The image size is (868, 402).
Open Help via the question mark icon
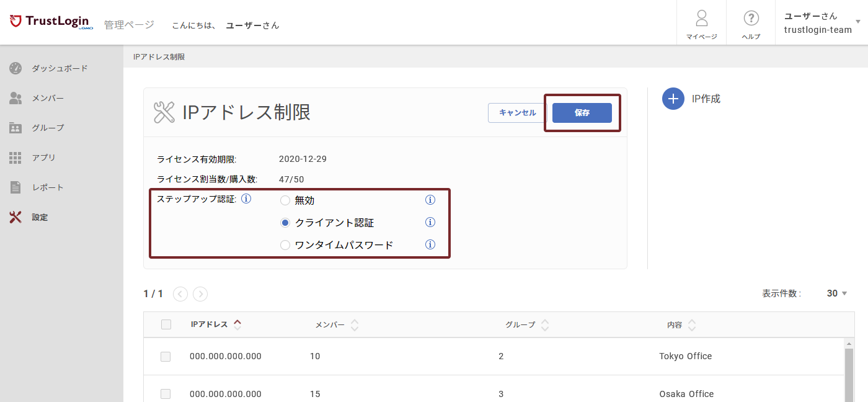point(751,18)
